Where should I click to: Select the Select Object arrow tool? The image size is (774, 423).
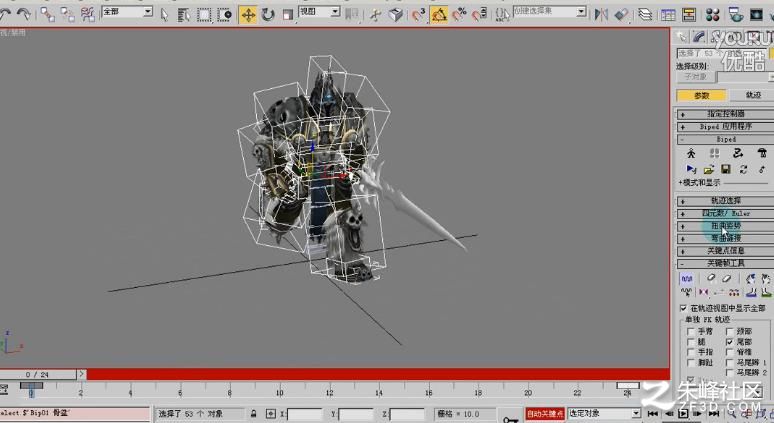tap(165, 15)
